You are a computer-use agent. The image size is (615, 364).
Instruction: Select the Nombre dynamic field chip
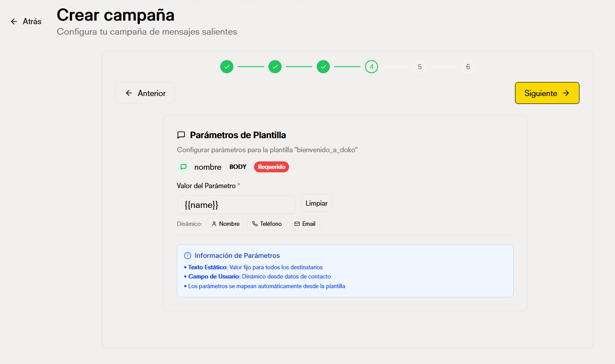(x=225, y=224)
